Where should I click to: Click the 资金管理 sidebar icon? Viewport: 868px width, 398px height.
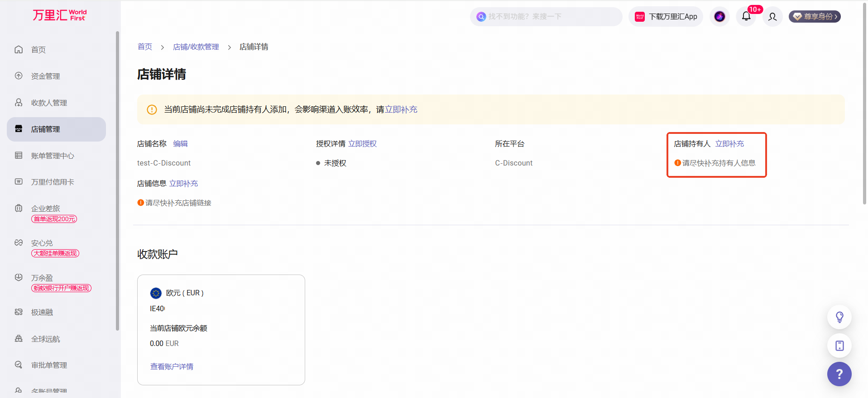click(19, 76)
